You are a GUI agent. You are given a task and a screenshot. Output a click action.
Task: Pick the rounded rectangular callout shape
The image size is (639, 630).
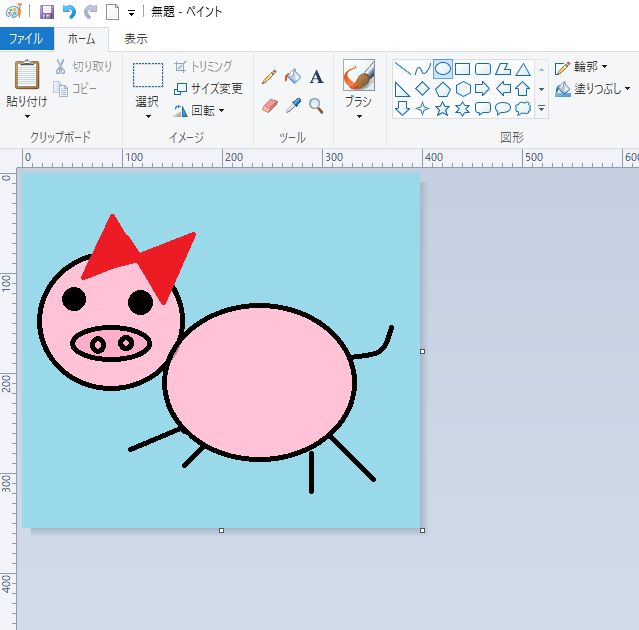pyautogui.click(x=483, y=109)
